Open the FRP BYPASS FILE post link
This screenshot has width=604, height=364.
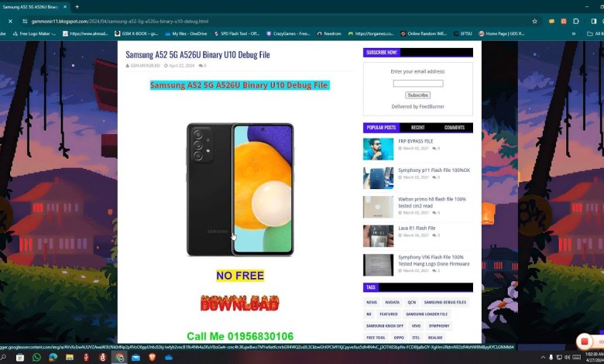point(415,141)
